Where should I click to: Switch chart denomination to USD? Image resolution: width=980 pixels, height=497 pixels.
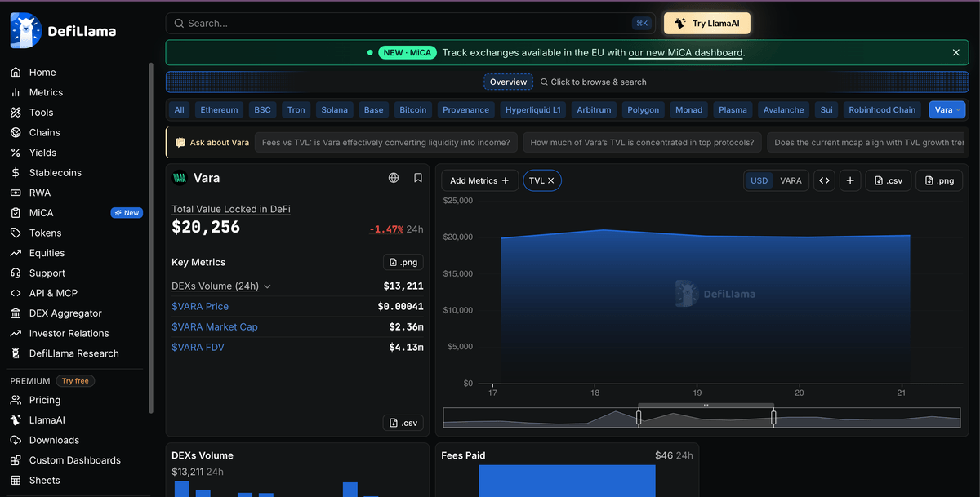[x=759, y=180]
